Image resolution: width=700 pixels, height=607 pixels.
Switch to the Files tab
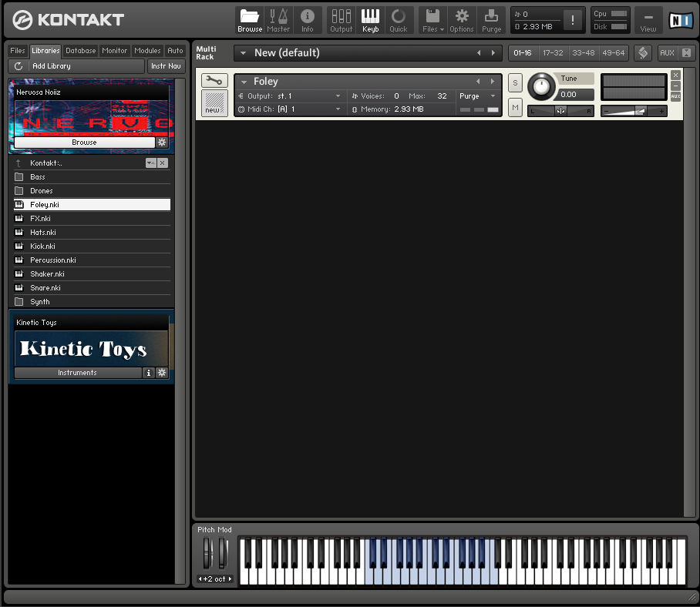point(18,51)
